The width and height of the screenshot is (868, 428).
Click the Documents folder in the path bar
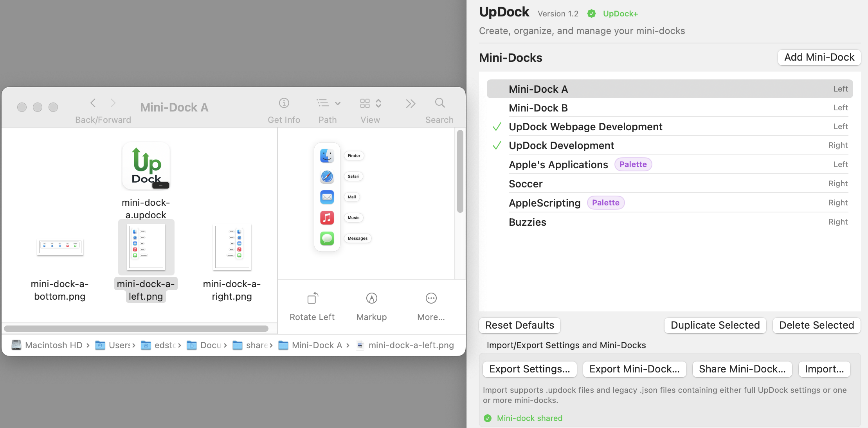click(204, 345)
